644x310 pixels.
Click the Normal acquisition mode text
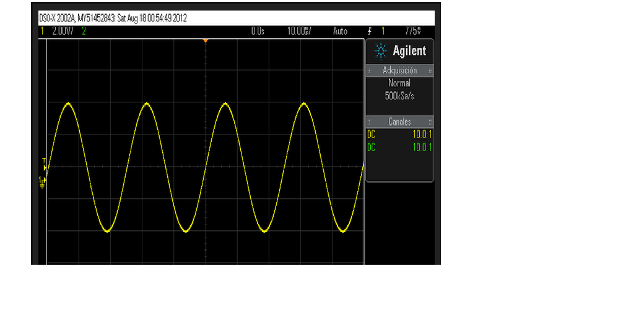(399, 83)
